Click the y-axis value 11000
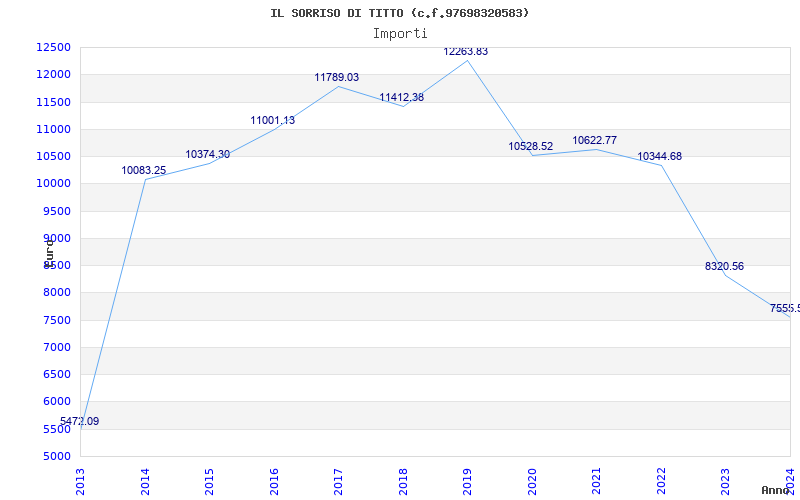The width and height of the screenshot is (800, 500). point(53,129)
